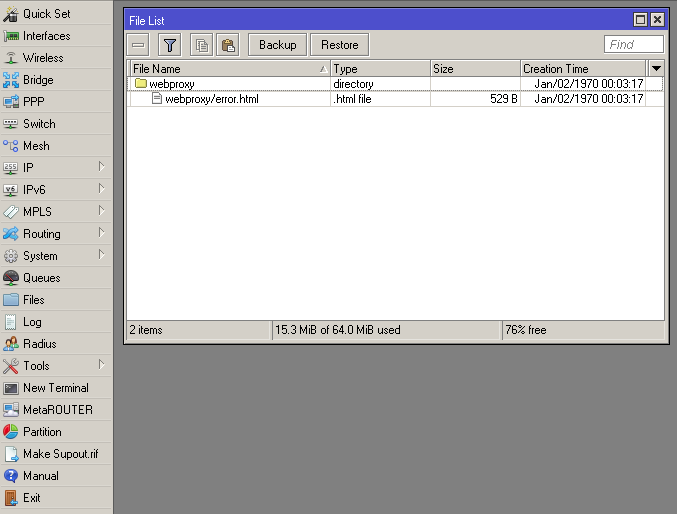Image resolution: width=677 pixels, height=514 pixels.
Task: Open the Bridge section
Action: click(56, 80)
